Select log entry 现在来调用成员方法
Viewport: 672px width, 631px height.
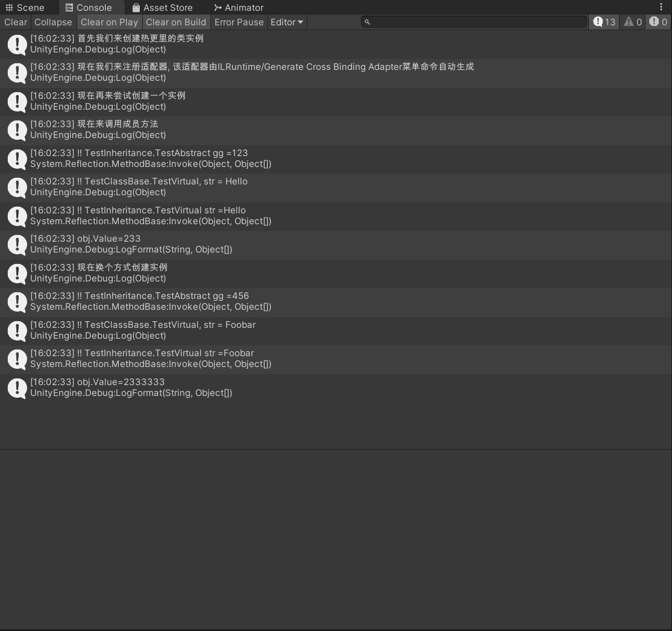[x=336, y=130]
